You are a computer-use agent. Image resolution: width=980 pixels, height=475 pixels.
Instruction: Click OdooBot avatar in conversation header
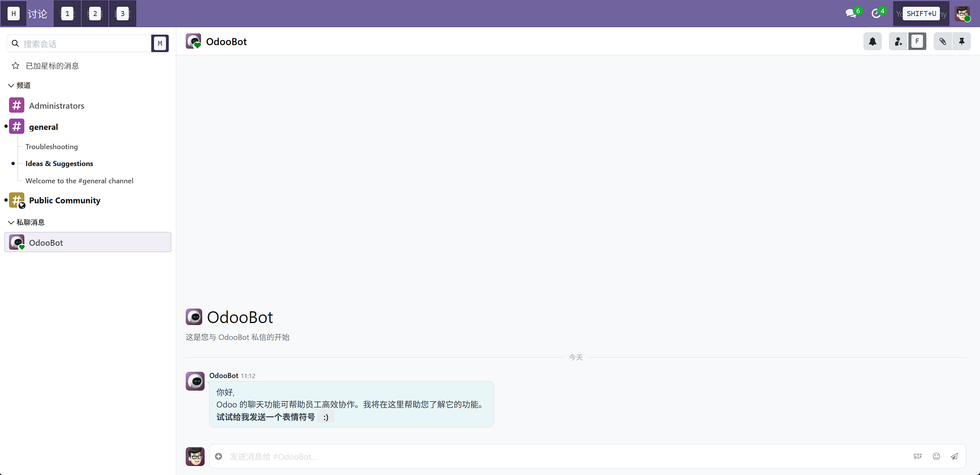[x=194, y=41]
